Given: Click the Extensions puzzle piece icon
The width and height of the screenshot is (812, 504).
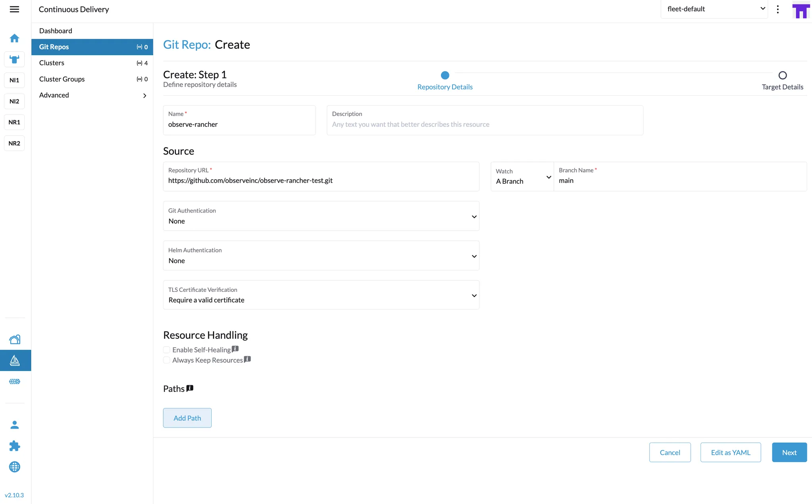Looking at the screenshot, I should click(x=15, y=446).
